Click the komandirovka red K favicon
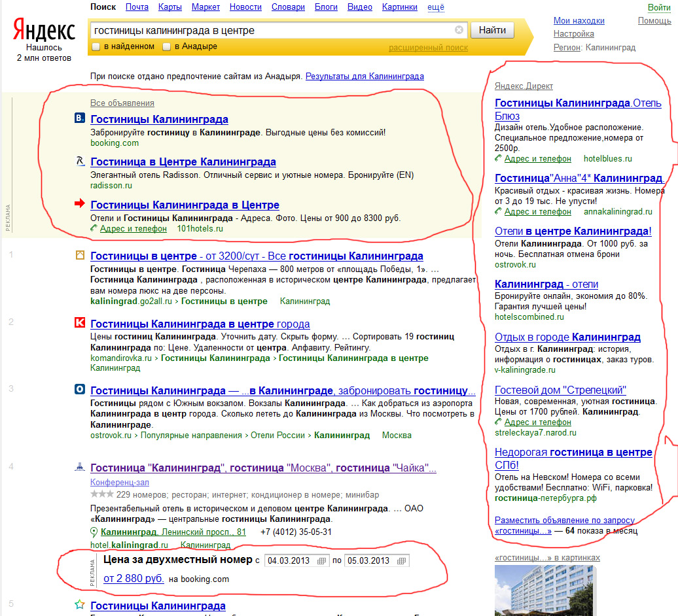 80,322
